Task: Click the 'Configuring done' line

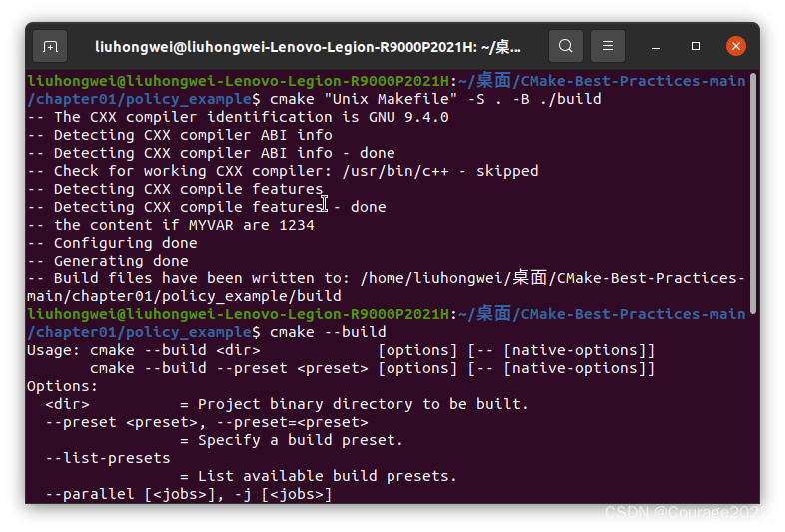Action: tap(112, 243)
